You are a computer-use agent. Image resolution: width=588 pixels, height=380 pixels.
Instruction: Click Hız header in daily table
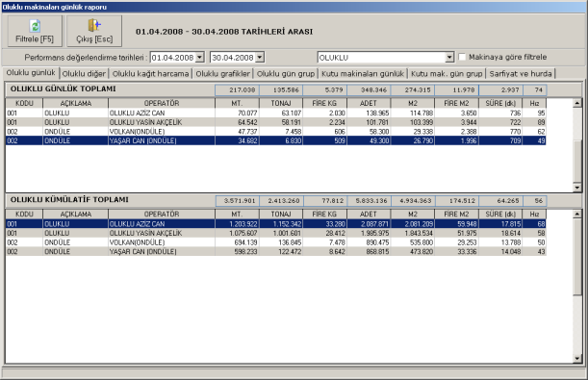pyautogui.click(x=534, y=103)
